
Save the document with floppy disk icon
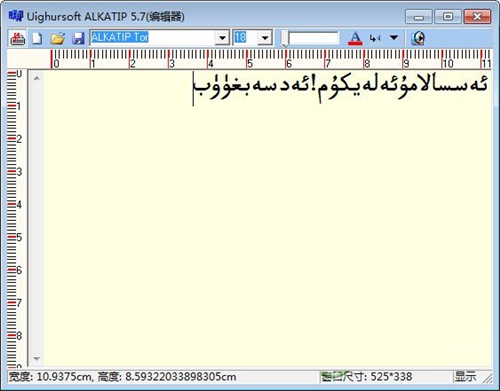pyautogui.click(x=78, y=38)
